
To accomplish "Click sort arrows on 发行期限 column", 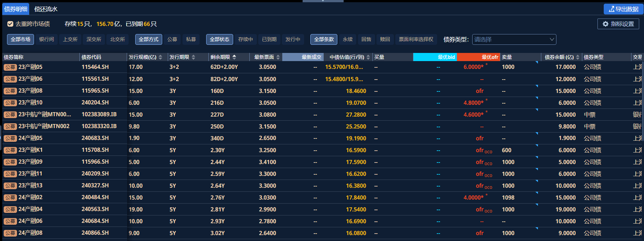I will pyautogui.click(x=193, y=57).
